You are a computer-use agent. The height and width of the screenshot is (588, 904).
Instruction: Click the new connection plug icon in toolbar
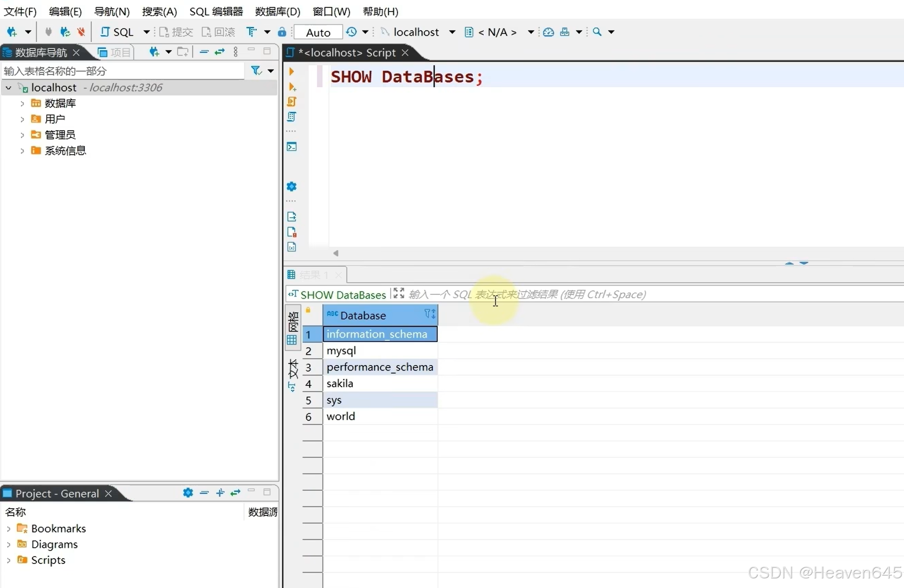pos(12,32)
